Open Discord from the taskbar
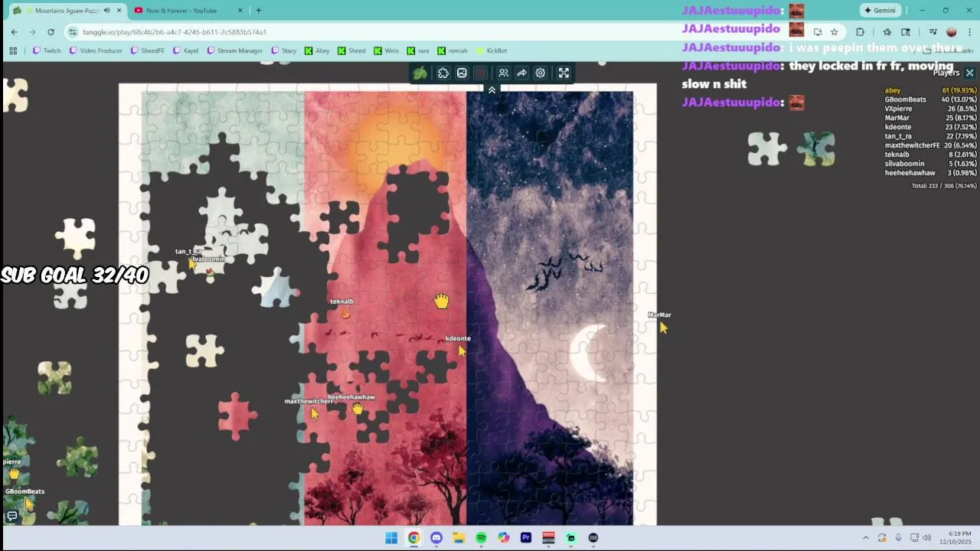 436,538
